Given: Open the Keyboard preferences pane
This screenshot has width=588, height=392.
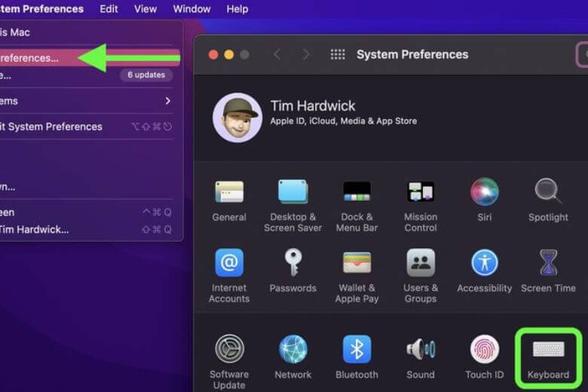Looking at the screenshot, I should pos(548,350).
